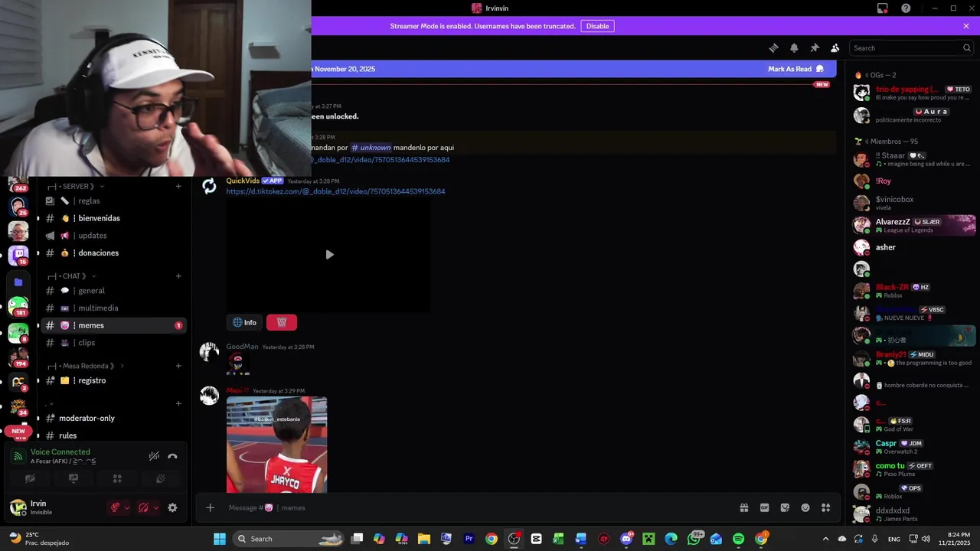The image size is (980, 551).
Task: Collapse the SERVER category
Action: 76,186
